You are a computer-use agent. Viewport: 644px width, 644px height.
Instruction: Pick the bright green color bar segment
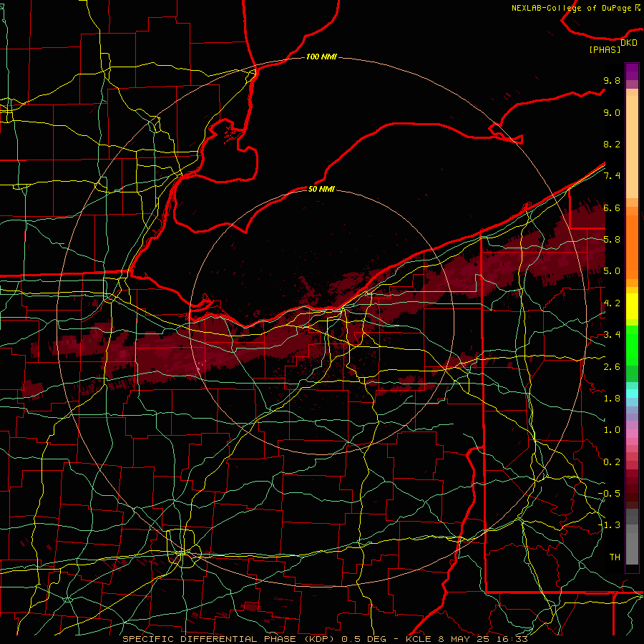(632, 346)
